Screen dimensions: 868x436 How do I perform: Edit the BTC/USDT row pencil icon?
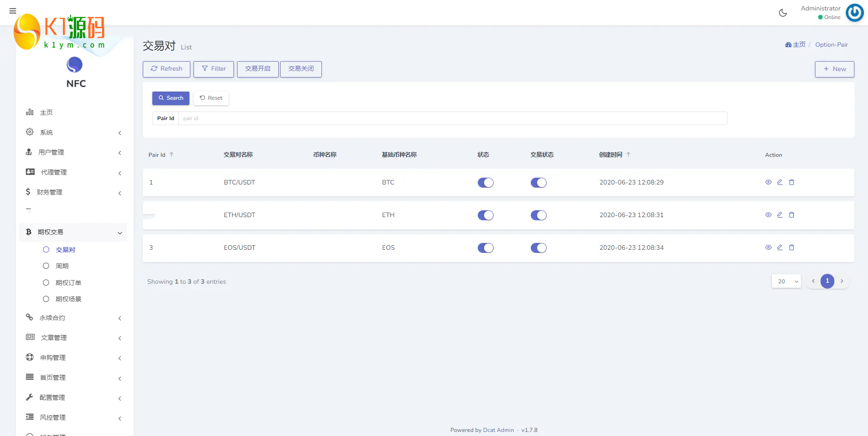click(780, 182)
